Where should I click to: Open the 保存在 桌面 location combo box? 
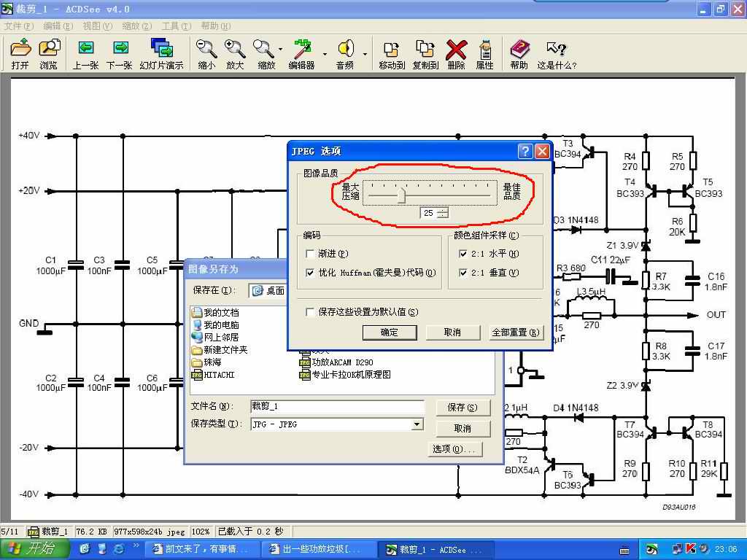click(268, 290)
